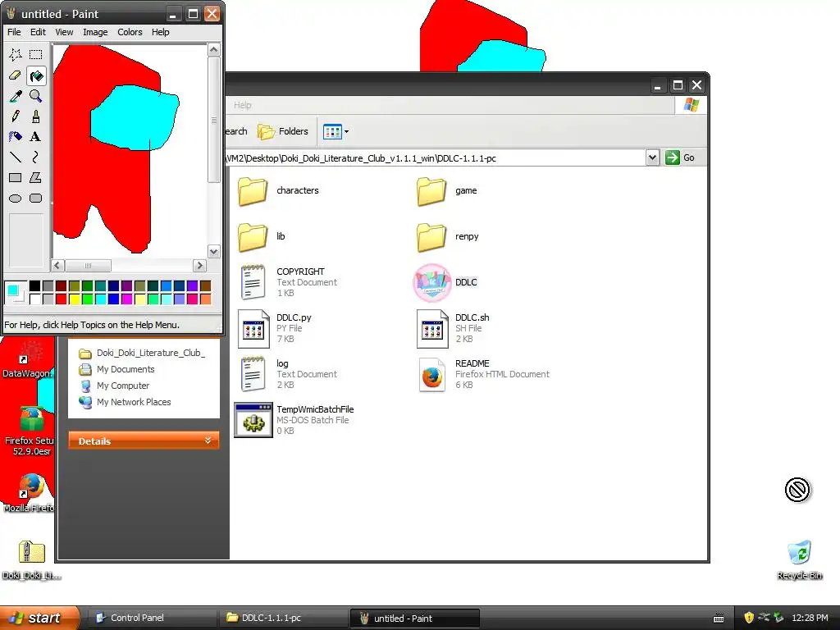The height and width of the screenshot is (630, 840).
Task: Pick the Line tool in Paint
Action: [16, 157]
